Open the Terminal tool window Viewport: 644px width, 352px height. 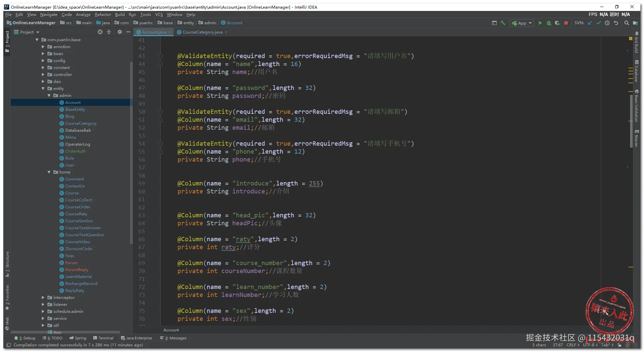tap(103, 338)
